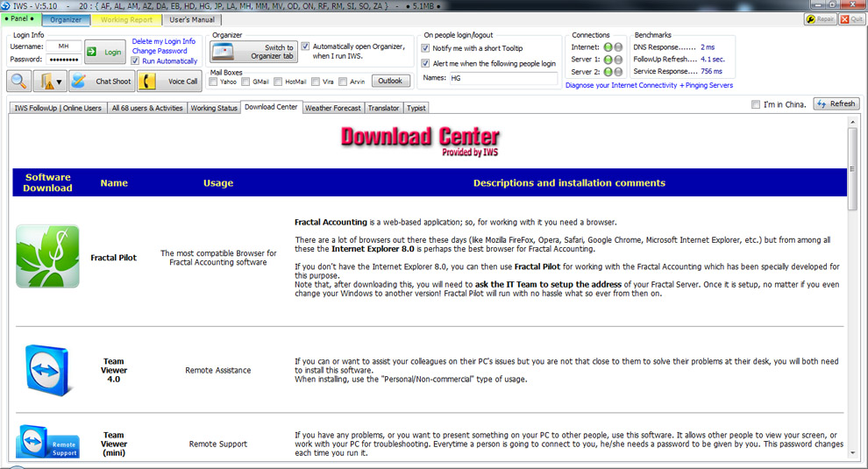The image size is (868, 469).
Task: Toggle Alert me when people login checkbox
Action: [x=425, y=63]
